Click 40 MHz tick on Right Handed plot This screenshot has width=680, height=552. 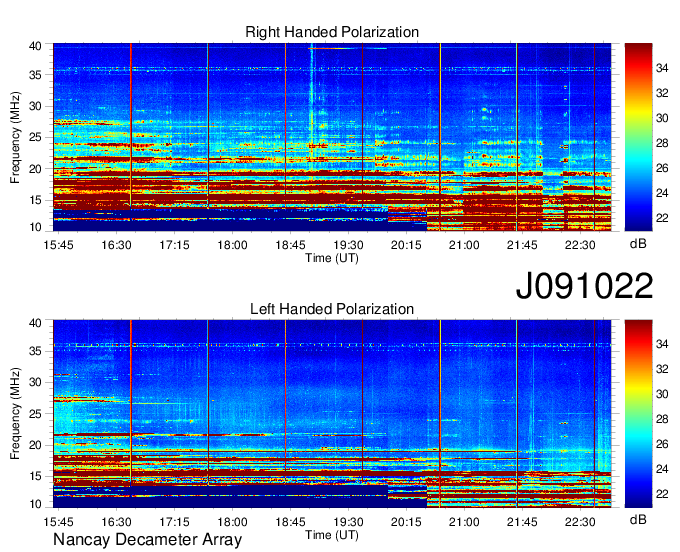tap(35, 46)
